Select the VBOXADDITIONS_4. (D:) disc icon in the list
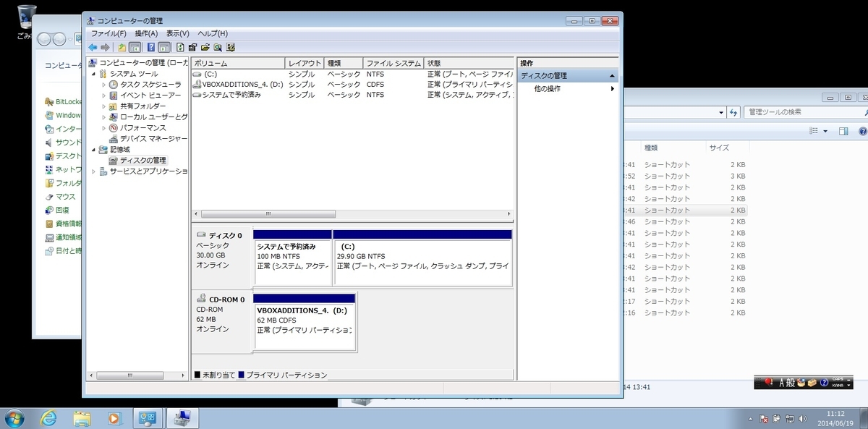This screenshot has height=429, width=868. [x=197, y=84]
